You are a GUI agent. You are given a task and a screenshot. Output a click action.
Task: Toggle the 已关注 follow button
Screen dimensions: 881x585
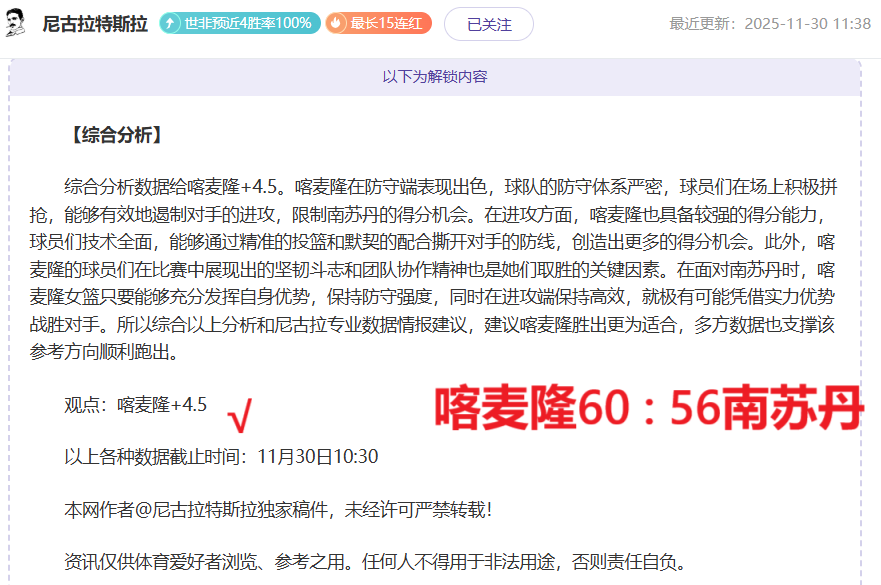[x=489, y=24]
